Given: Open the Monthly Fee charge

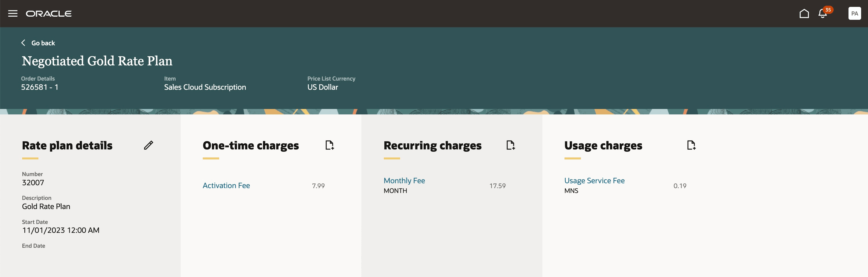Looking at the screenshot, I should [404, 181].
